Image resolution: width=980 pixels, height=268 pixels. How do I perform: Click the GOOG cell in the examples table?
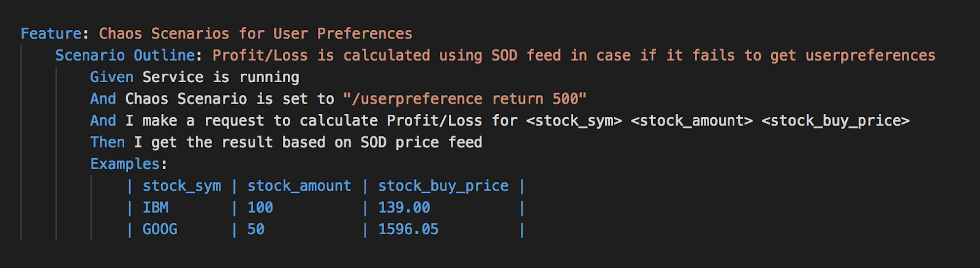[x=160, y=229]
